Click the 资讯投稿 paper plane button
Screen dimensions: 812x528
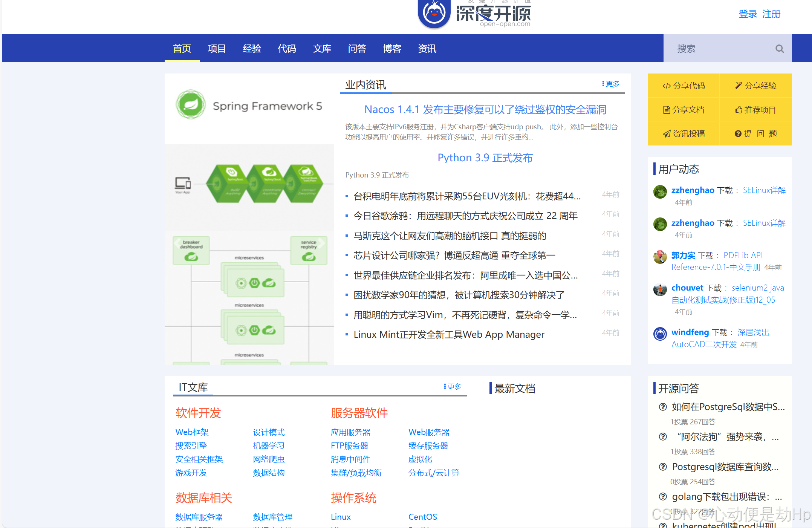click(684, 134)
